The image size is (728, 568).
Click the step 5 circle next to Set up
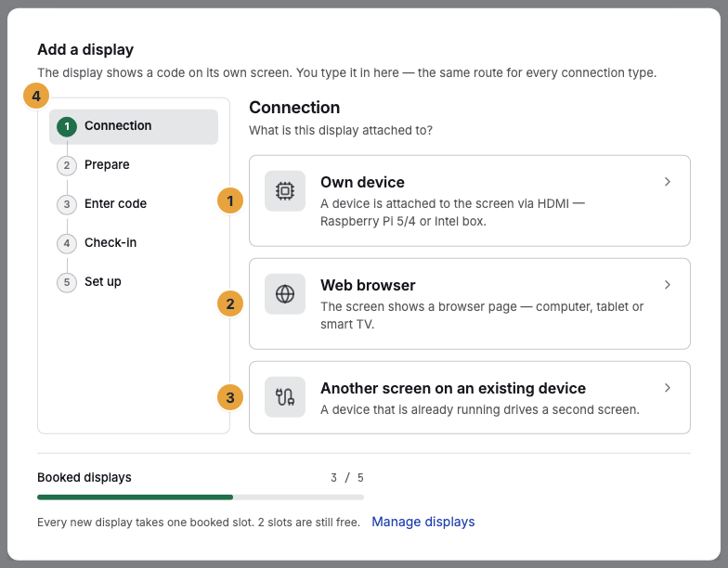tap(67, 282)
